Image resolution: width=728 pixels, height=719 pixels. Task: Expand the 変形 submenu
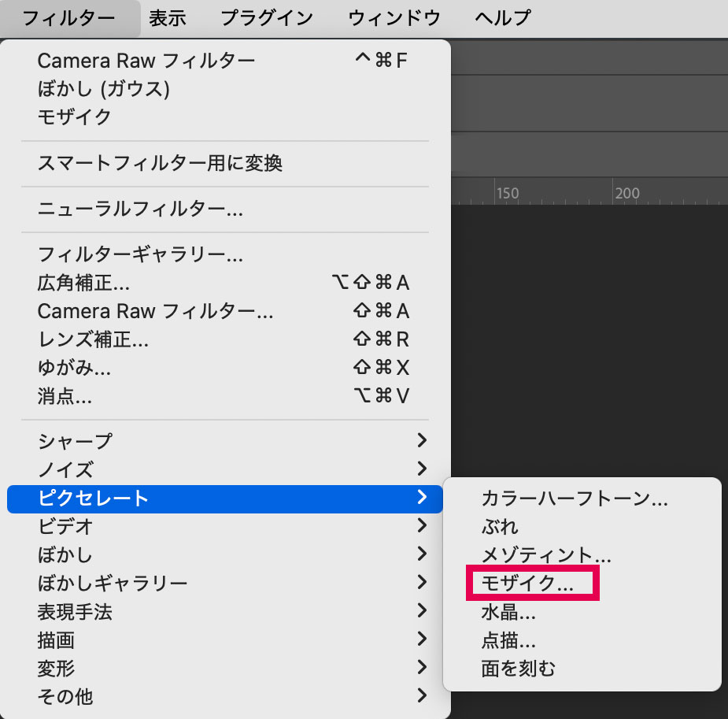[225, 669]
